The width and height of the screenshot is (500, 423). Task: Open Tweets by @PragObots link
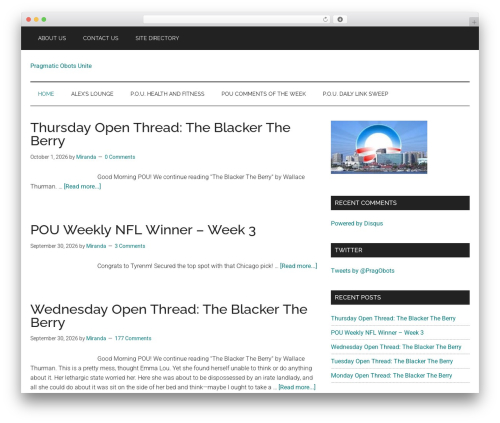point(362,271)
